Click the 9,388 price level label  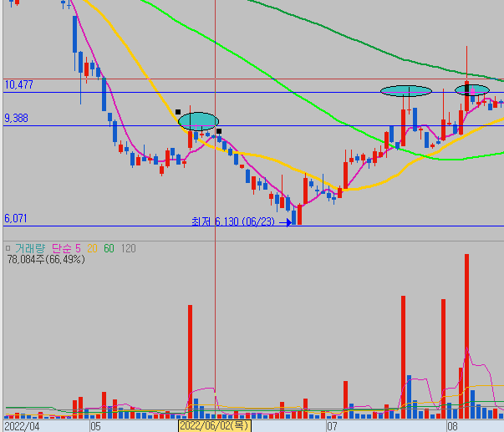tap(16, 119)
